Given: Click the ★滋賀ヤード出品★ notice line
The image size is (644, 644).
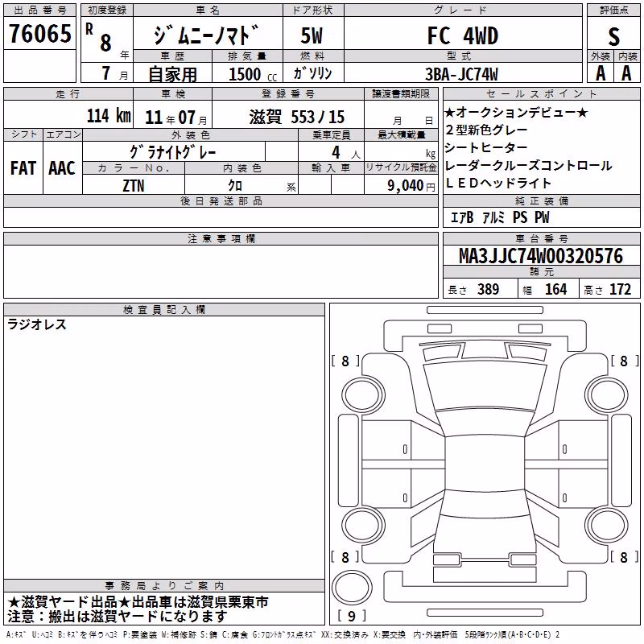Looking at the screenshot, I should click(138, 602).
